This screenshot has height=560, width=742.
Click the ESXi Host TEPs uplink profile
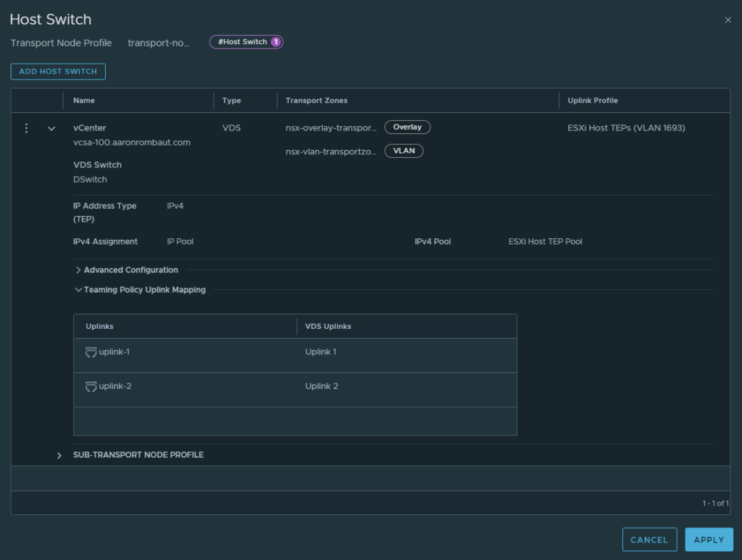[626, 128]
